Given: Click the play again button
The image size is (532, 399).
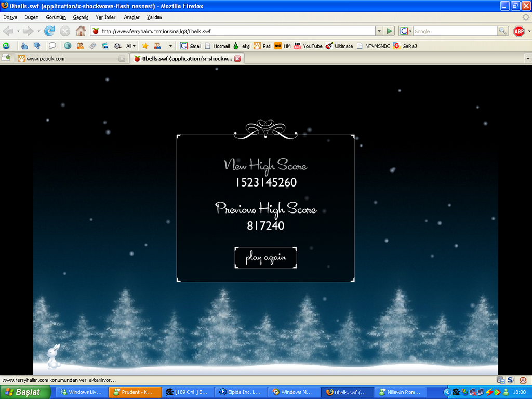Looking at the screenshot, I should tap(265, 258).
